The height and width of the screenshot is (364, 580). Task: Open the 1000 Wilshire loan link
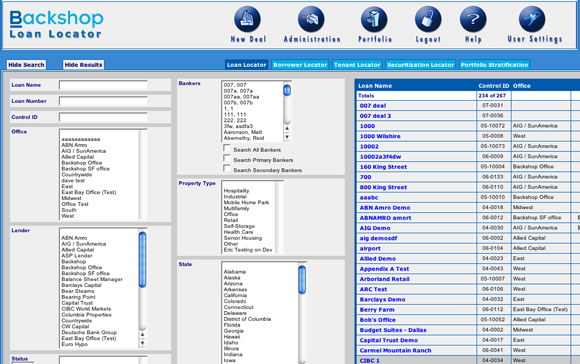click(380, 136)
